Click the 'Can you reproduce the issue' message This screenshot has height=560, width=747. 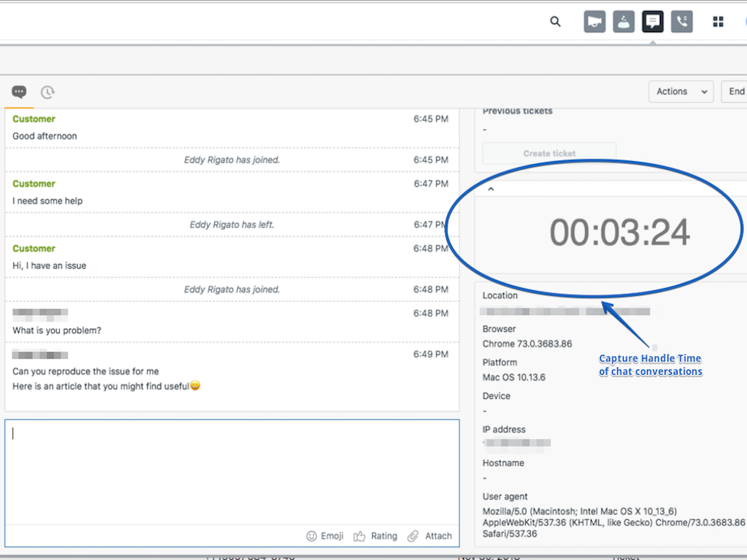85,371
